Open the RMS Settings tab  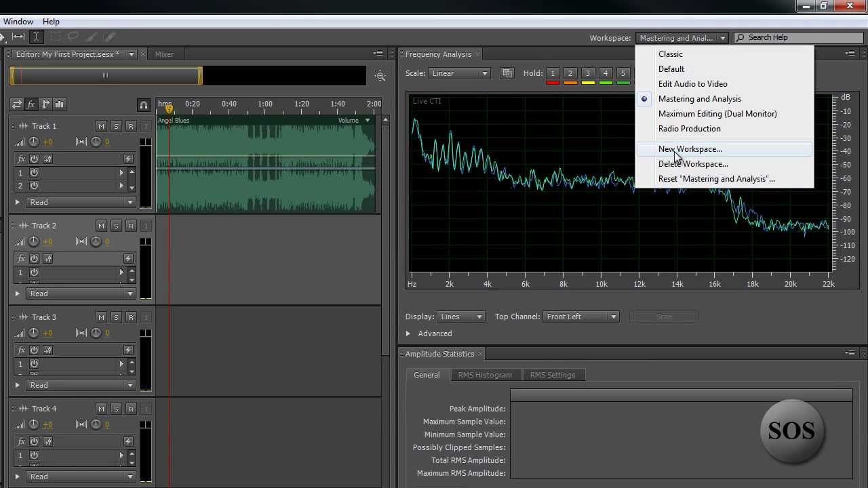tap(553, 375)
